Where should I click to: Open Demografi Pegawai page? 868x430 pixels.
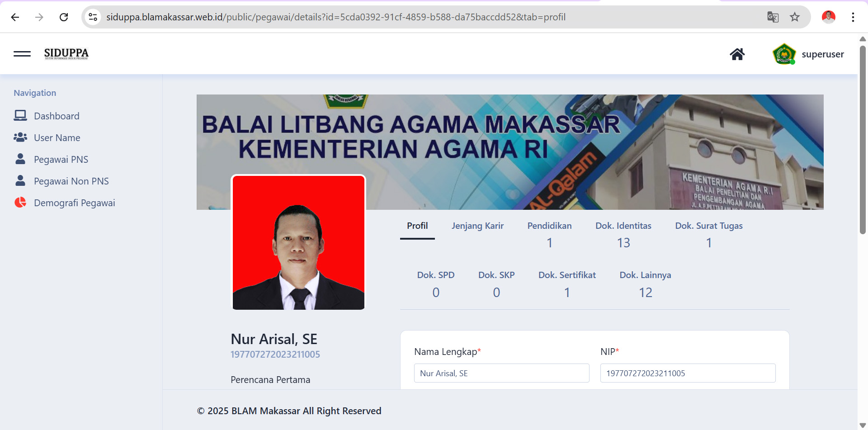pos(75,203)
